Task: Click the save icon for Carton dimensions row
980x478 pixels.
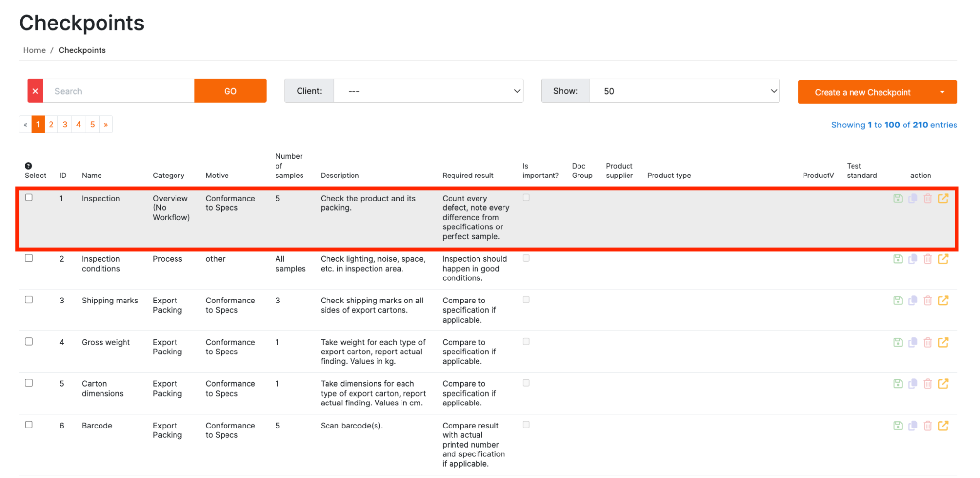Action: point(897,384)
